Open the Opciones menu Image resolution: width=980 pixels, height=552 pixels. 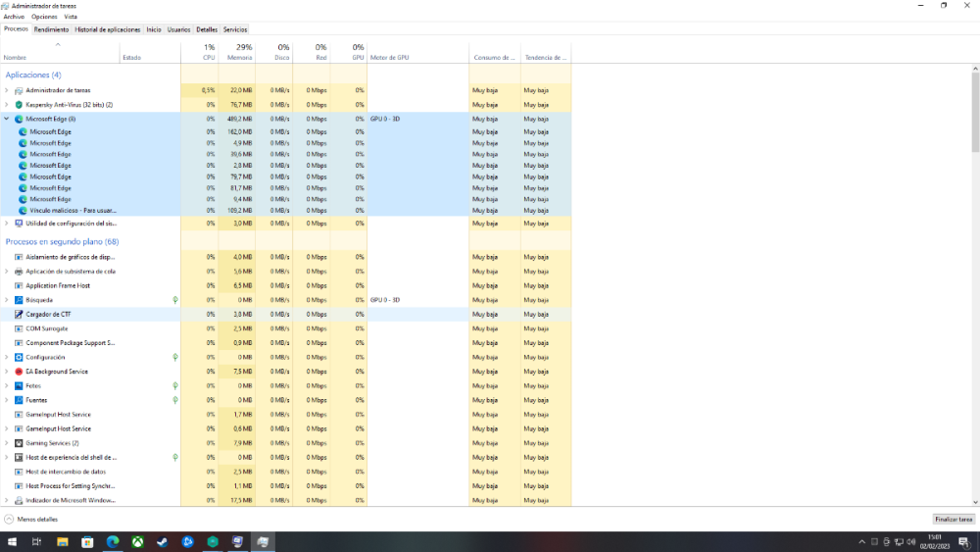[x=44, y=17]
